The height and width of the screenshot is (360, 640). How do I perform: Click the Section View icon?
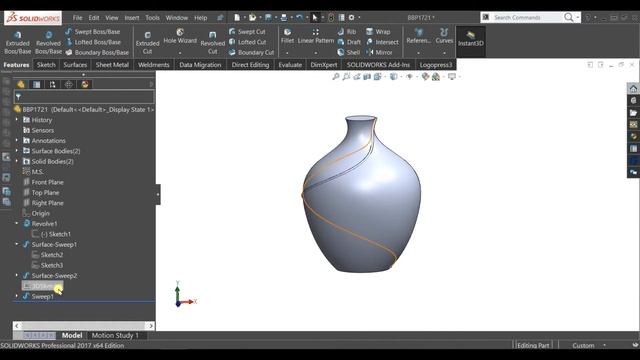(367, 76)
